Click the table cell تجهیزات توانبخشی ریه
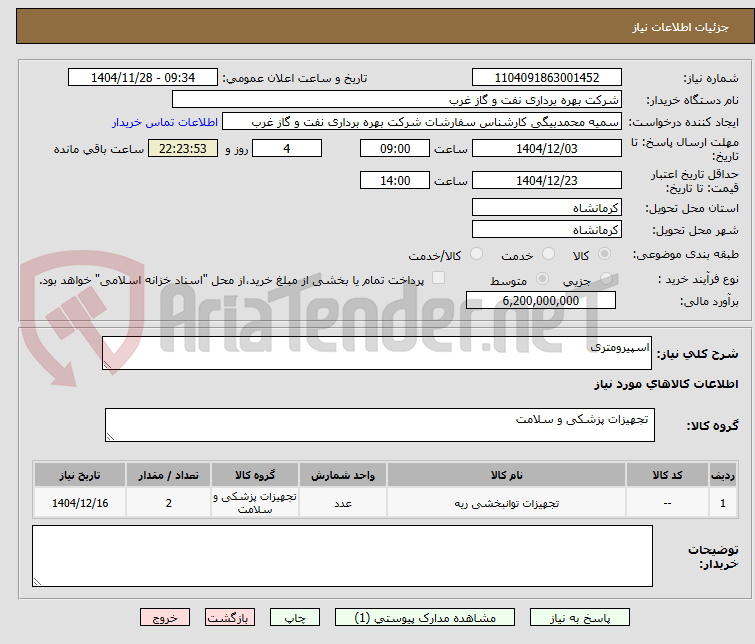755x644 pixels. tap(507, 503)
